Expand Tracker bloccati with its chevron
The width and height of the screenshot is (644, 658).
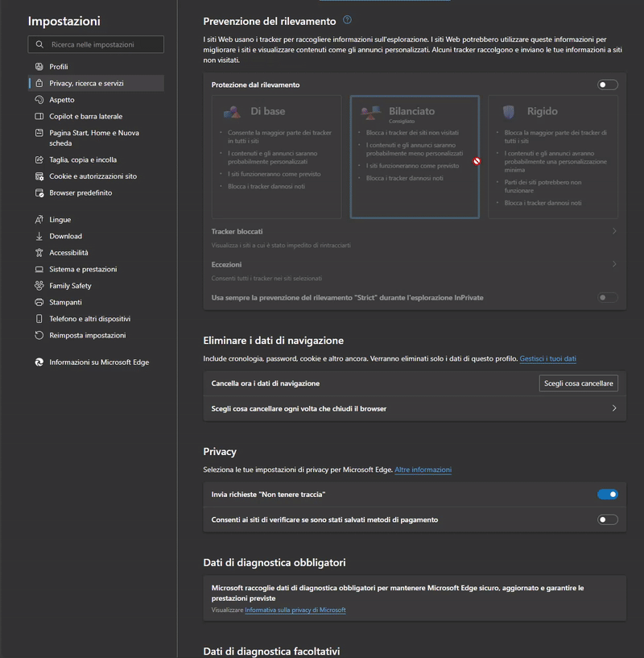pyautogui.click(x=614, y=231)
